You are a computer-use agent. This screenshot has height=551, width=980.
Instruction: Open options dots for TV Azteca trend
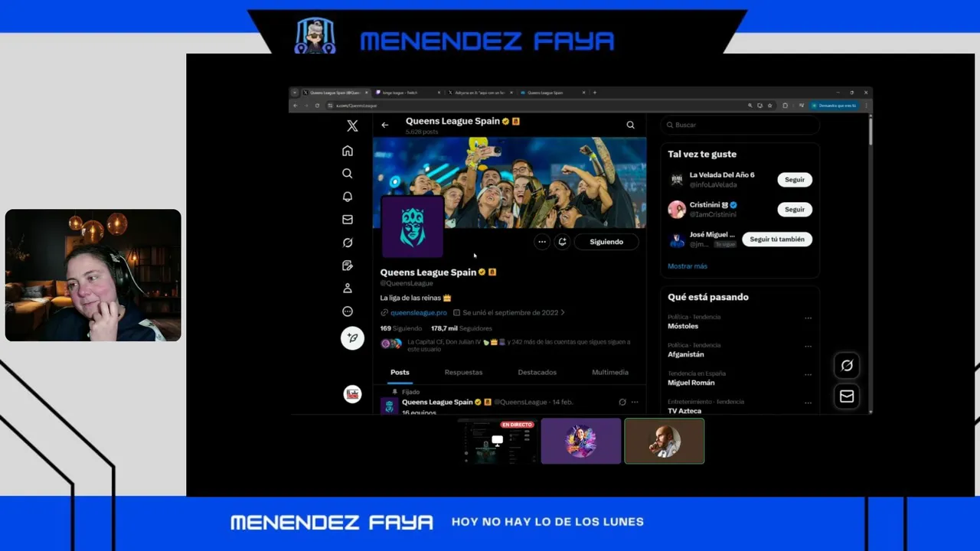point(808,403)
